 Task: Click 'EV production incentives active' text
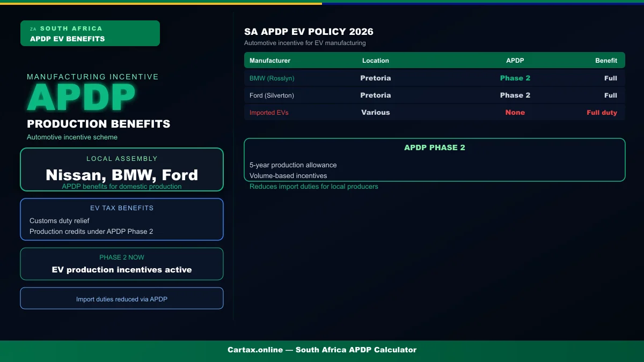pos(122,270)
